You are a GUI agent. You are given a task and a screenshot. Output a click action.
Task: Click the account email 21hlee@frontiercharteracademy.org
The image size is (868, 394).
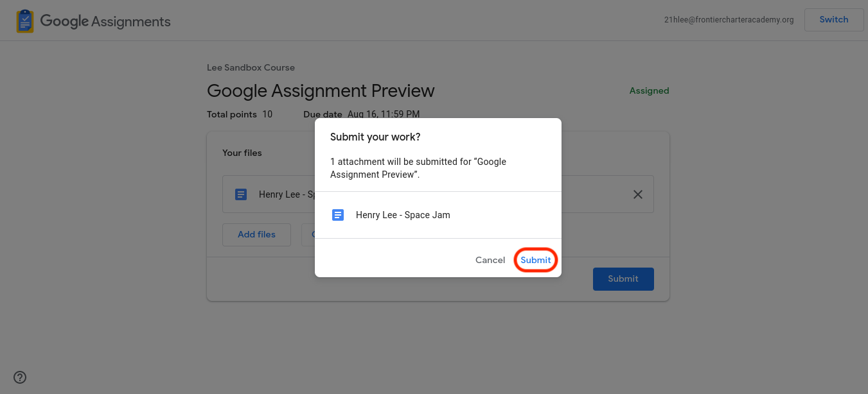click(729, 20)
